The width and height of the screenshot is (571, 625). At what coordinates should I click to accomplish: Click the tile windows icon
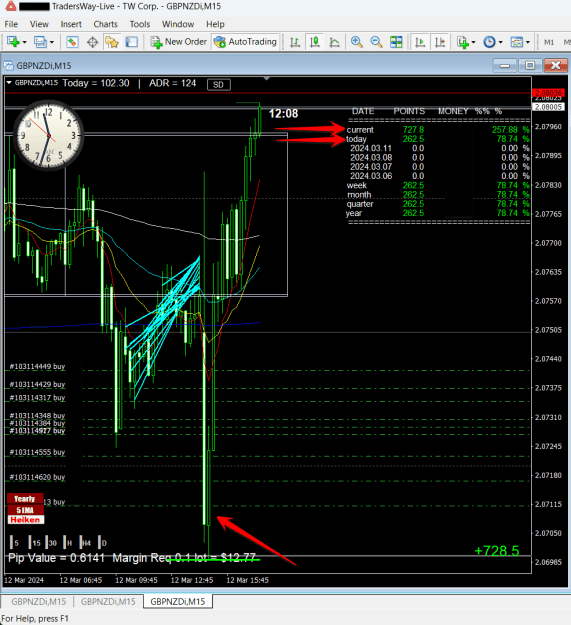point(396,42)
